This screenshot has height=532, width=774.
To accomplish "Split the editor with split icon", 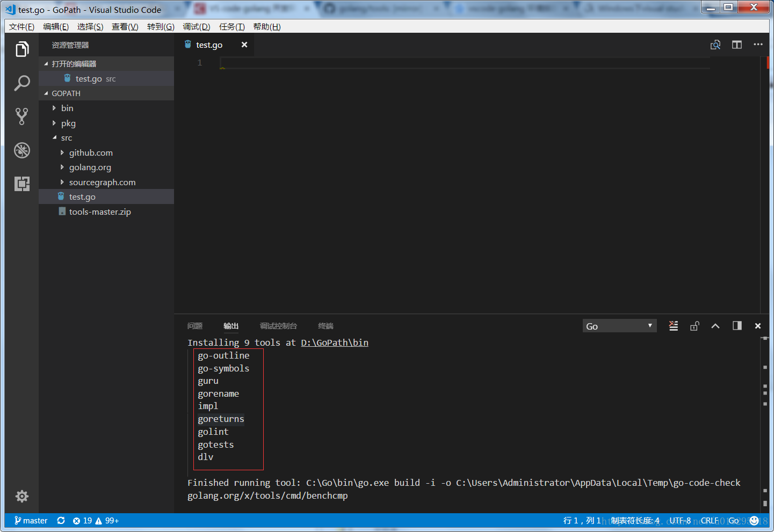I will 737,45.
